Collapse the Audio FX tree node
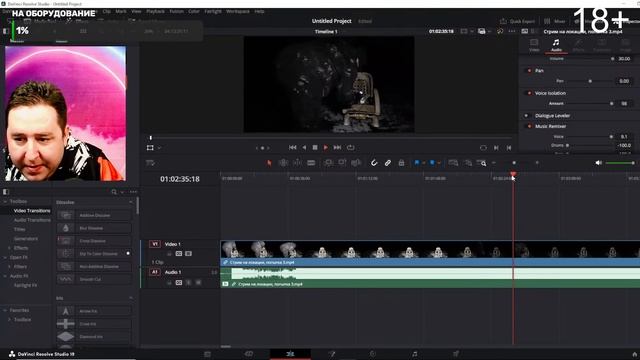Screen dimensions: 640x360 click(x=5, y=276)
